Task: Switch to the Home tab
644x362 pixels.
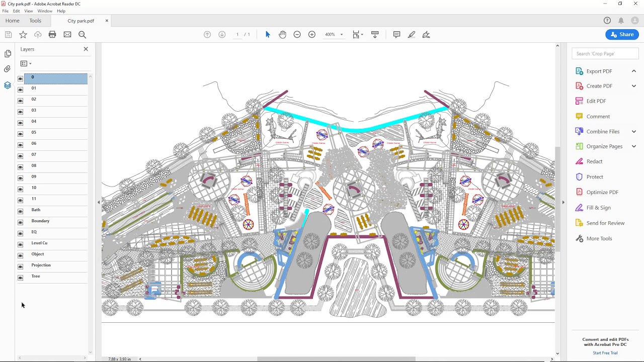Action: (x=13, y=21)
